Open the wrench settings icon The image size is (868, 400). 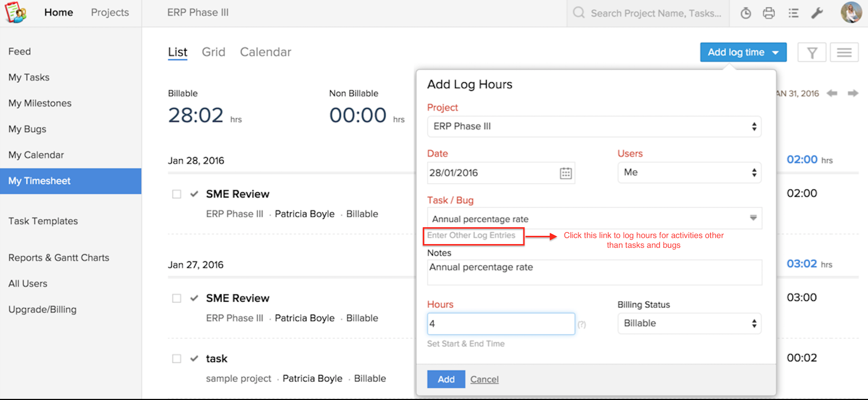coord(817,13)
